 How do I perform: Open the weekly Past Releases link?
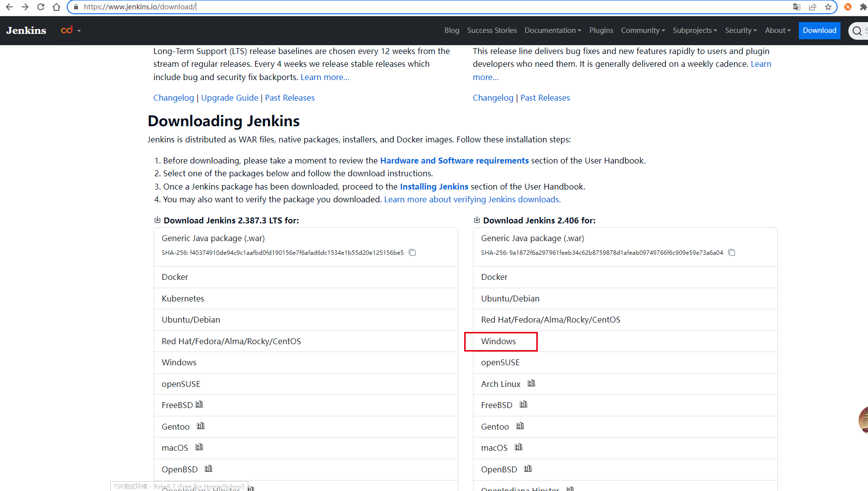point(545,98)
